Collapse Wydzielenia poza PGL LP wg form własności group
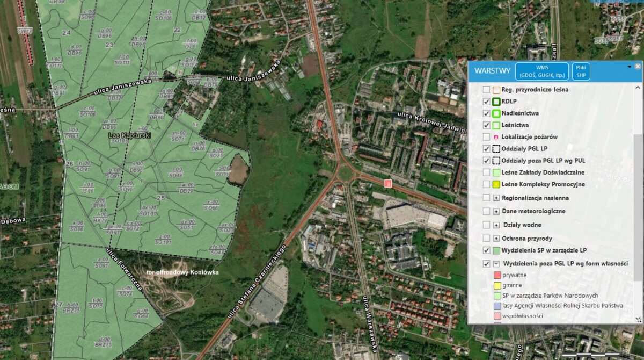644x360 pixels. click(496, 264)
